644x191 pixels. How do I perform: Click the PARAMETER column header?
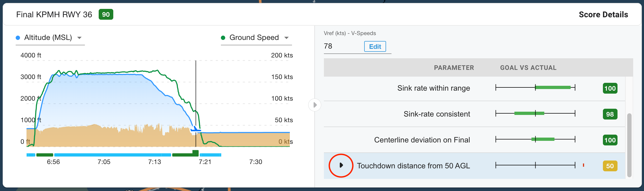pos(454,68)
